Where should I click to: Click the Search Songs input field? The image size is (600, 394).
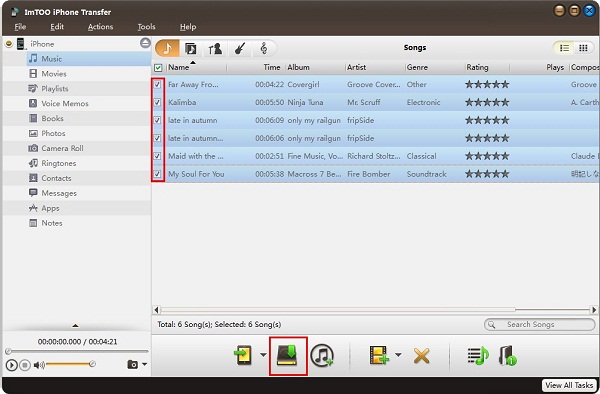point(540,324)
